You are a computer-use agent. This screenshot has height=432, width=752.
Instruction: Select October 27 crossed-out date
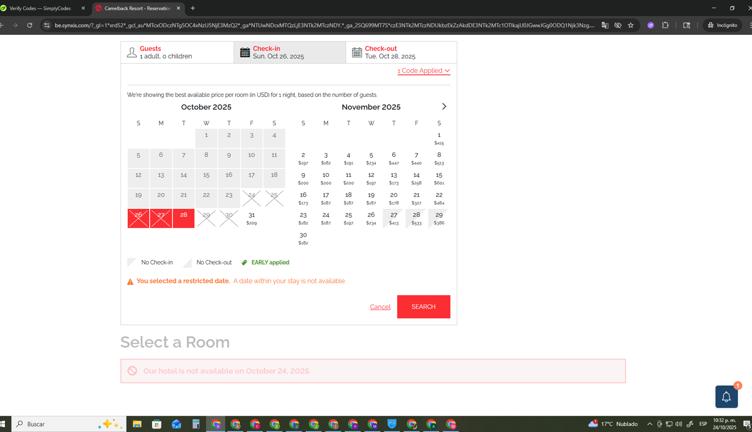click(x=161, y=218)
